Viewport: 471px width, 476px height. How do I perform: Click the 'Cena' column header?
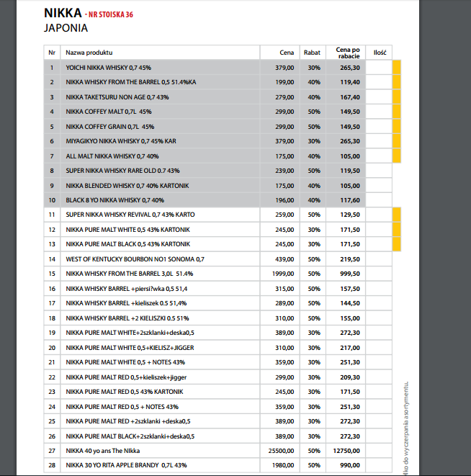[x=287, y=53]
